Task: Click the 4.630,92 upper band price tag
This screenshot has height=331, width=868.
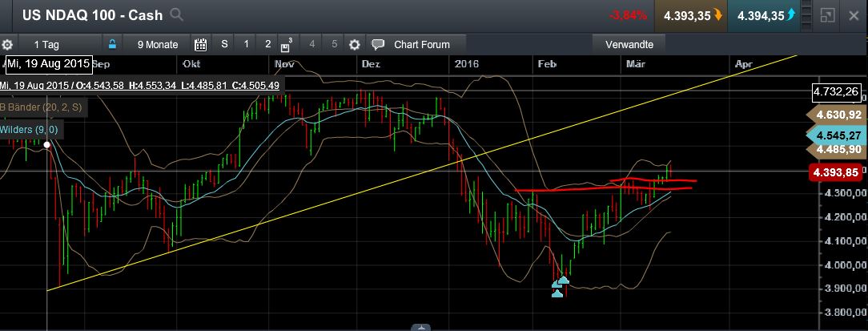Action: click(836, 115)
